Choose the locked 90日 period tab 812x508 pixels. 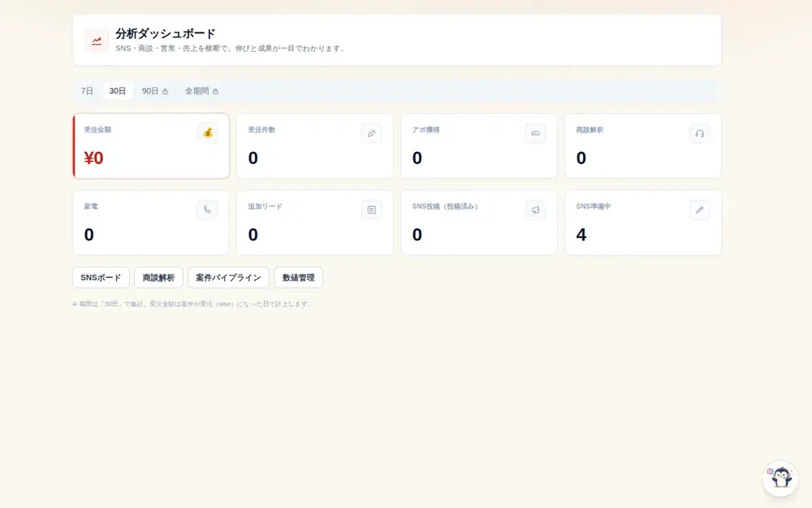click(155, 91)
